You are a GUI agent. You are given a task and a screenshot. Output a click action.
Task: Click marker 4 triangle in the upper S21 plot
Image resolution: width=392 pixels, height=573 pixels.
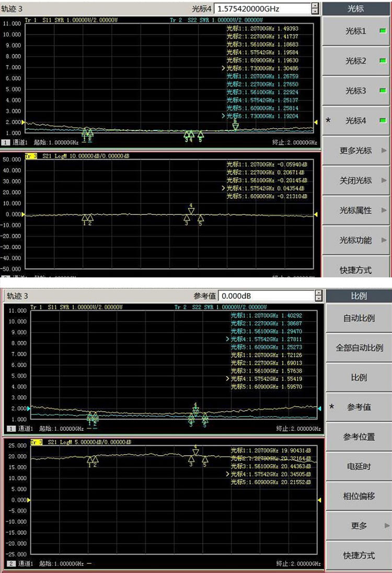[191, 211]
